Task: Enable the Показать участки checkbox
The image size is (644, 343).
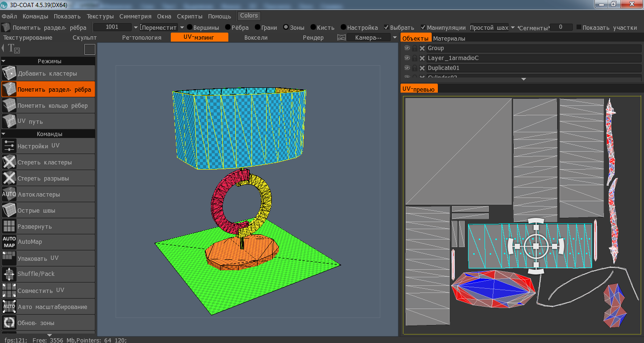Action: (579, 27)
